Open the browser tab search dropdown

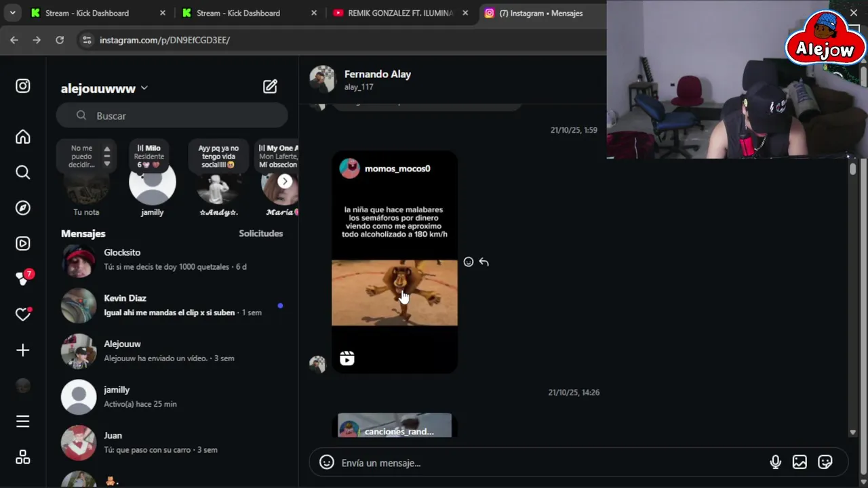pyautogui.click(x=12, y=13)
